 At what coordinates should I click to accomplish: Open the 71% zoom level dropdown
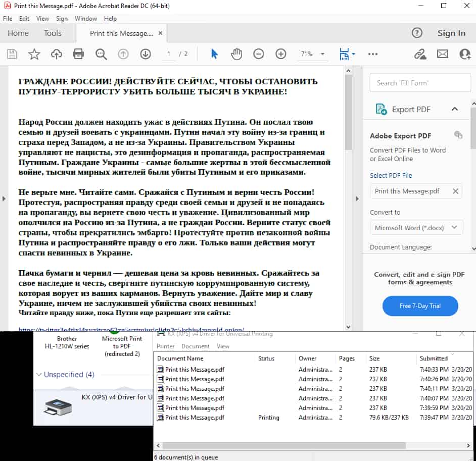(312, 54)
